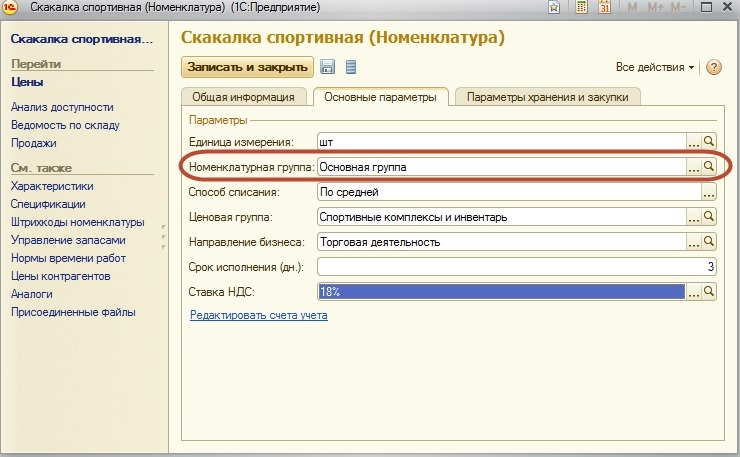Open Спецификации in sidebar
Image resolution: width=740 pixels, height=457 pixels.
click(x=48, y=204)
